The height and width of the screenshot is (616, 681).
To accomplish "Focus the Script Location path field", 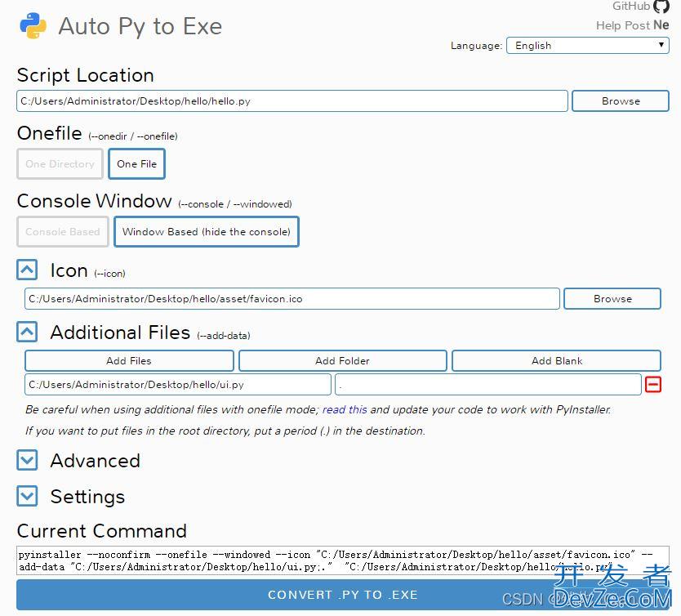I will [x=292, y=100].
